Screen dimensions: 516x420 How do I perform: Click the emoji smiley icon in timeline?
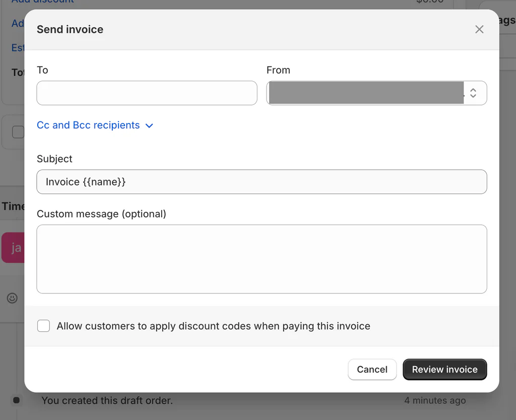point(12,298)
